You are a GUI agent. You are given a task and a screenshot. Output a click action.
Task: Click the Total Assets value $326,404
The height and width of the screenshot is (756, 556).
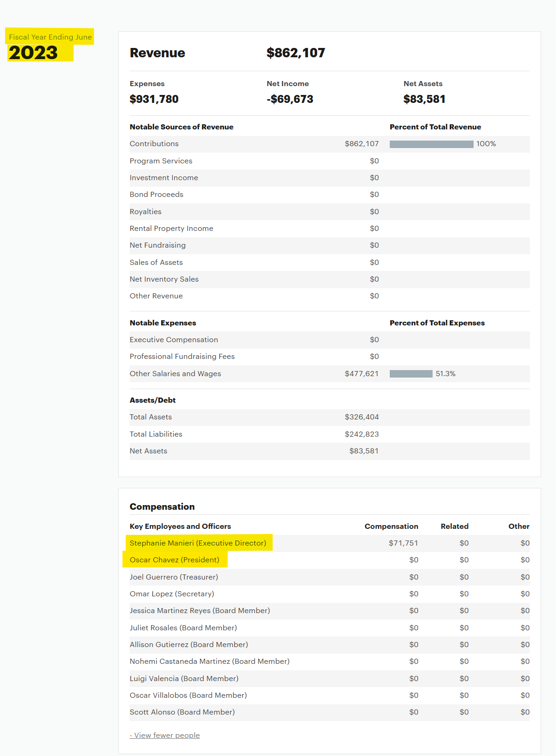pyautogui.click(x=362, y=417)
